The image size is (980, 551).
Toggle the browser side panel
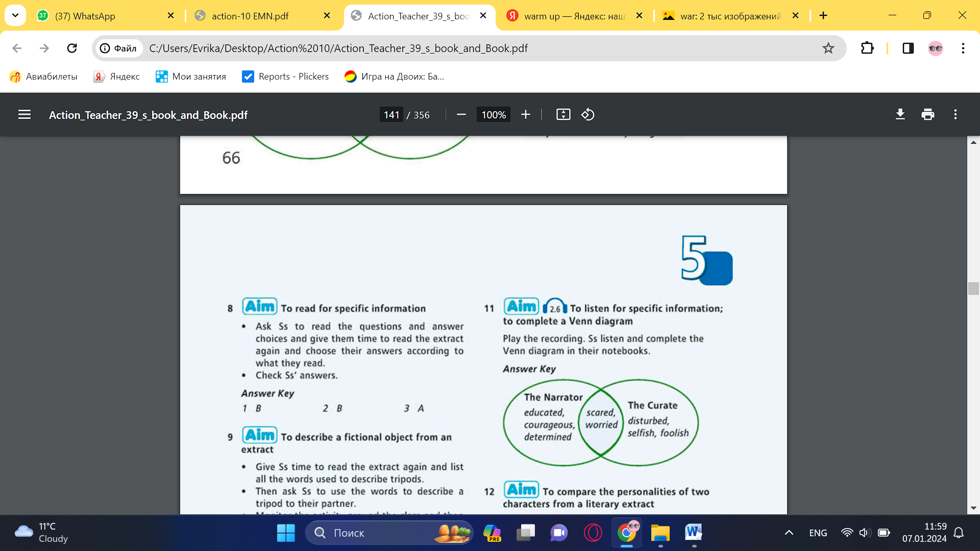tap(908, 48)
